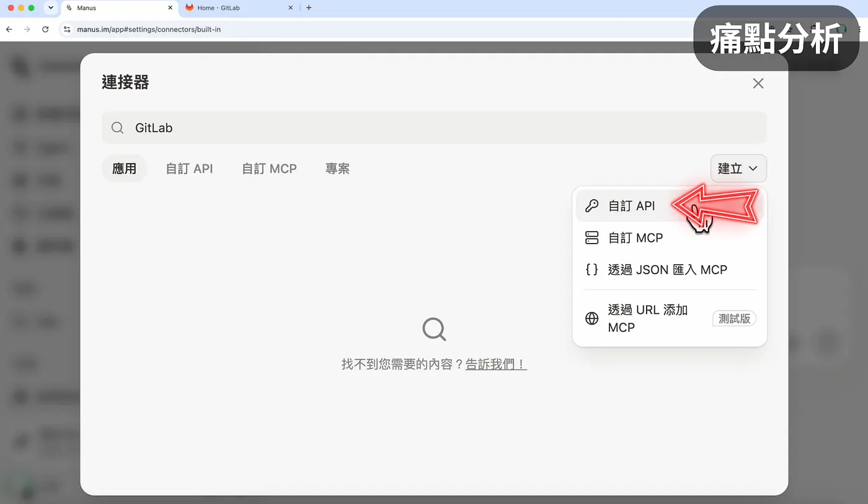Viewport: 868px width, 504px height.
Task: Switch to the Home · GitLab browser tab
Action: click(x=239, y=8)
